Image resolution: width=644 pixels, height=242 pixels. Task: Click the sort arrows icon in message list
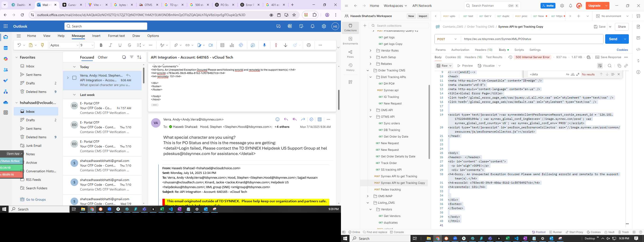(x=139, y=57)
